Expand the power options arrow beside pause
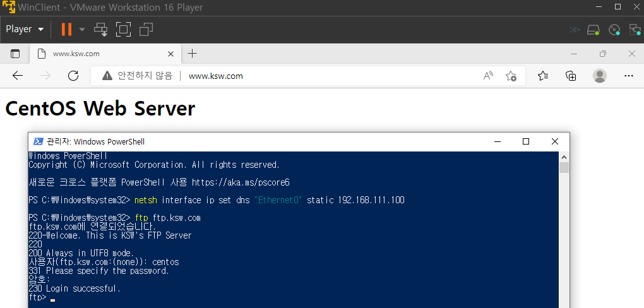The width and height of the screenshot is (644, 308). tap(81, 29)
